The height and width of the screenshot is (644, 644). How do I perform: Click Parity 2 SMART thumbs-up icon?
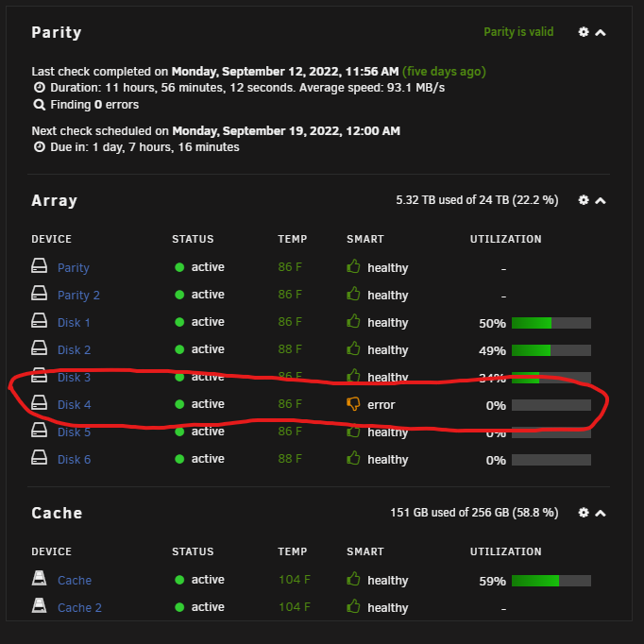tap(353, 294)
